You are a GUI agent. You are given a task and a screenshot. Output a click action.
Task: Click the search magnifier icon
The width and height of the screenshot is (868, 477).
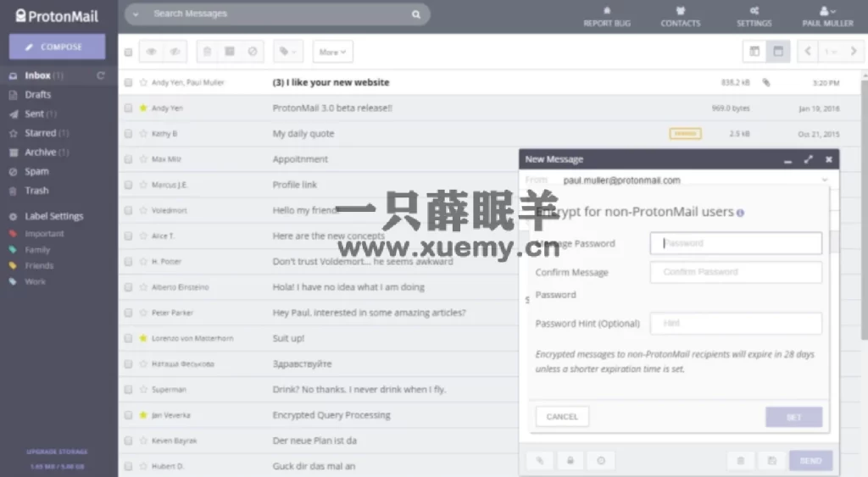coord(416,14)
